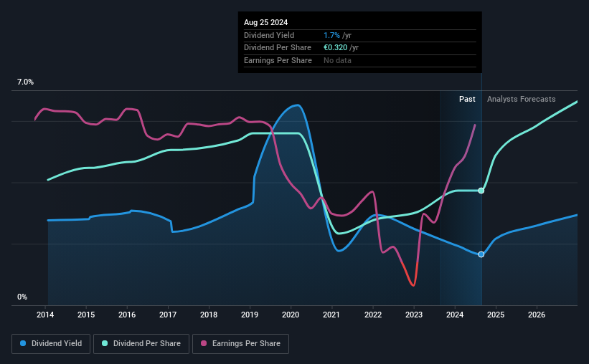Select the Past period label
This screenshot has width=589, height=364.
[467, 99]
